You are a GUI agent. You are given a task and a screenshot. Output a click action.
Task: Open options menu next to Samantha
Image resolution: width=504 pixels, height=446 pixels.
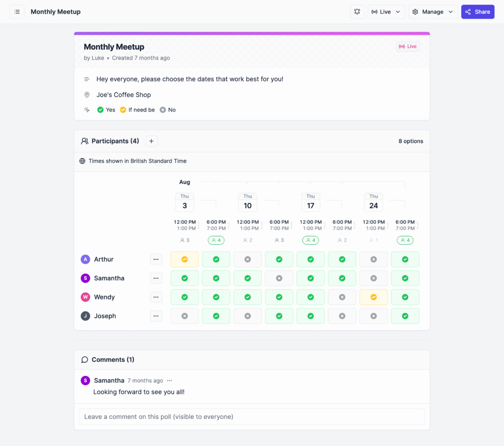156,278
